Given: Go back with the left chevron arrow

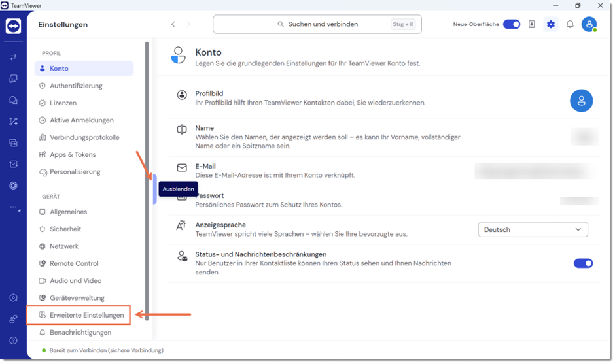Looking at the screenshot, I should 173,24.
